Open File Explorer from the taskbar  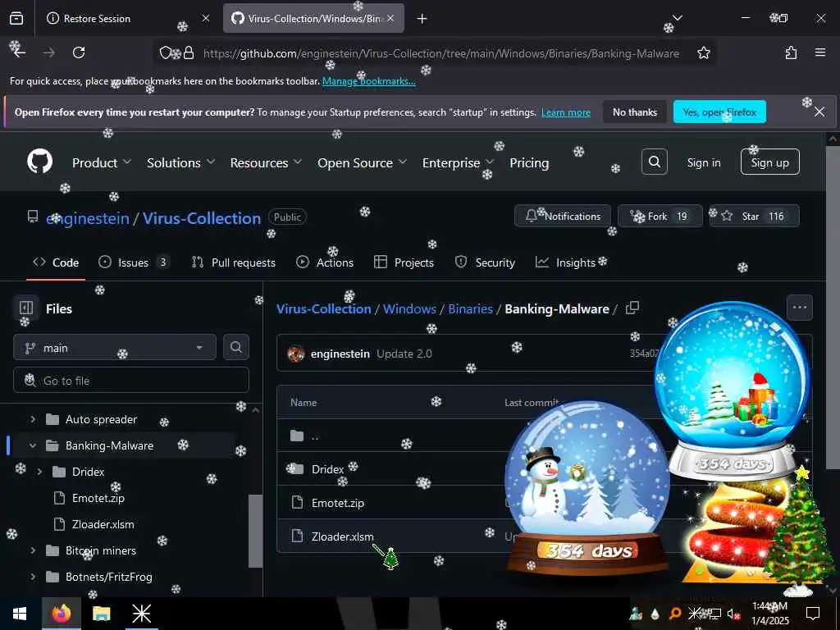pyautogui.click(x=101, y=614)
